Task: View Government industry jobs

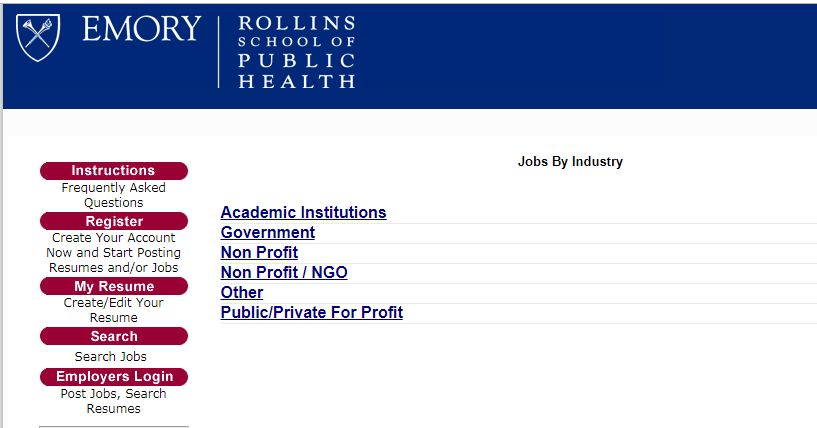Action: click(x=267, y=232)
